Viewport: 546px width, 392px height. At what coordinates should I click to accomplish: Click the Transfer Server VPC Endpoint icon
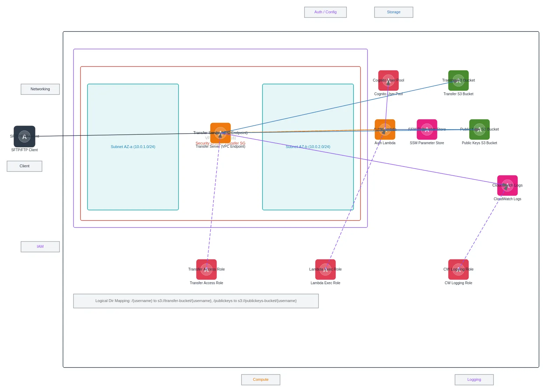click(x=220, y=133)
